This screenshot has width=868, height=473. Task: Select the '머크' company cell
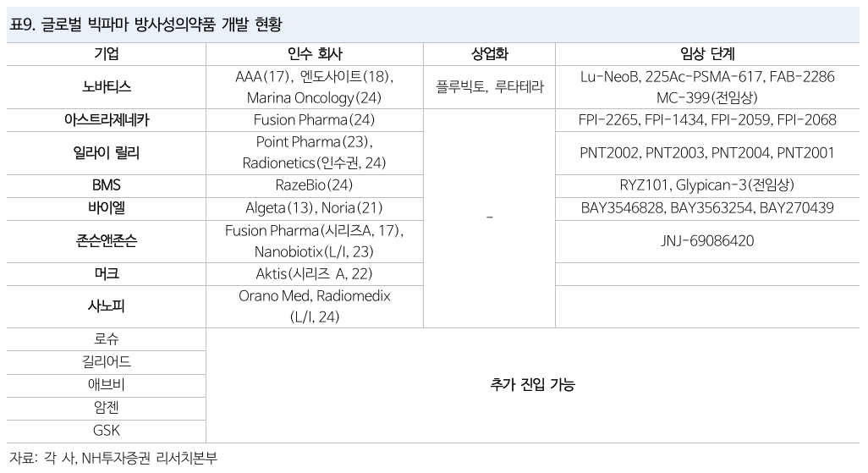(107, 274)
